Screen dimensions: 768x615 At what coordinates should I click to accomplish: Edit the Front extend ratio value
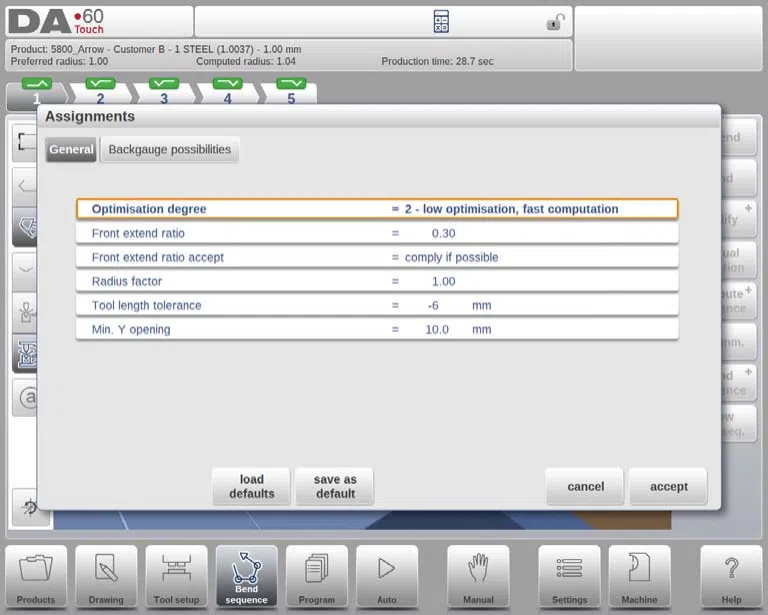click(377, 233)
